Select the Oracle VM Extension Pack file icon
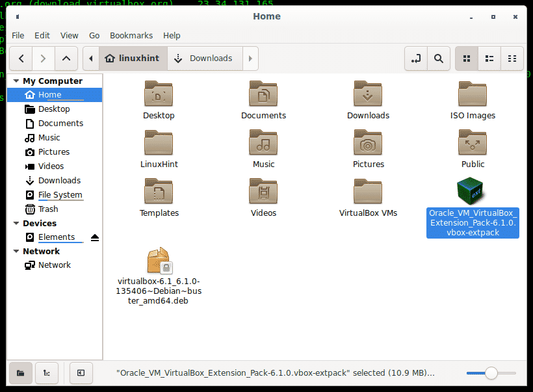 [x=471, y=190]
